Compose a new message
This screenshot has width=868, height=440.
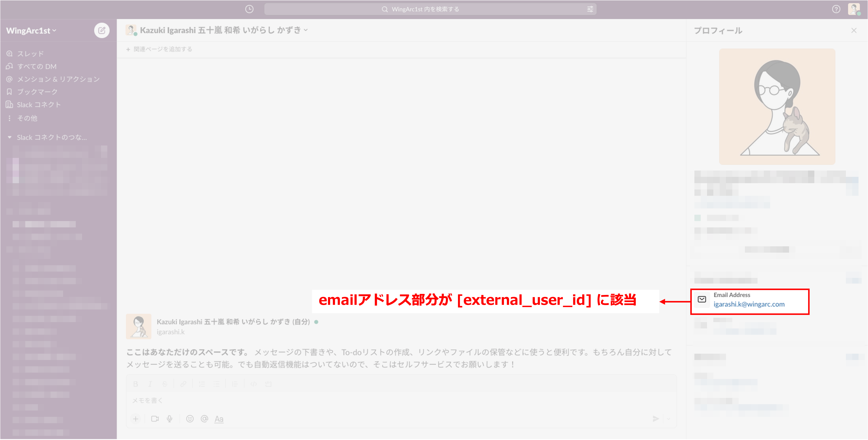(x=101, y=30)
